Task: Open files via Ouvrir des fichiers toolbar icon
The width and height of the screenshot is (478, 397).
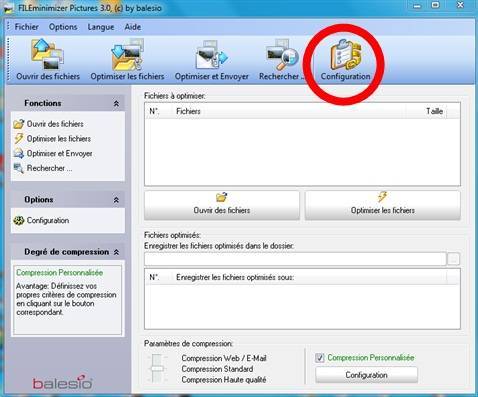Action: coord(48,60)
